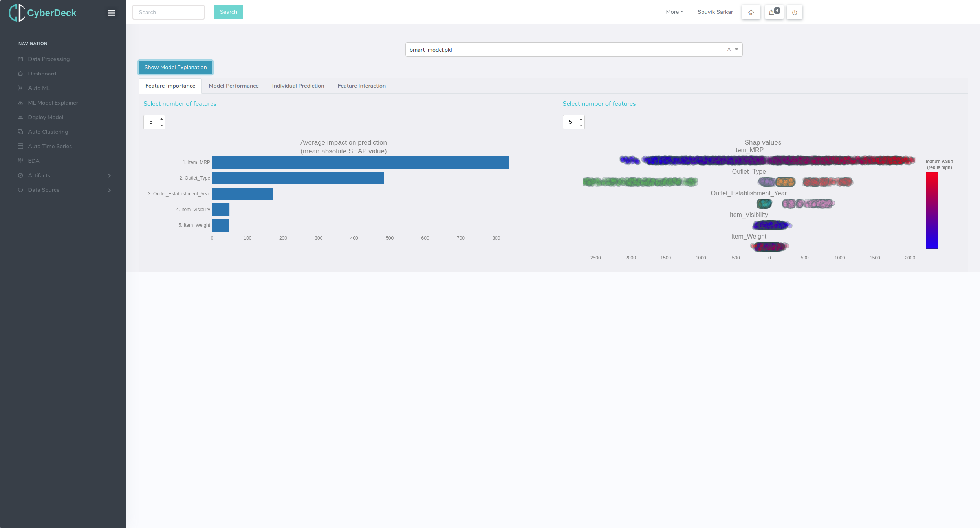The width and height of the screenshot is (980, 528).
Task: Click the feature value color scale bar
Action: click(932, 210)
